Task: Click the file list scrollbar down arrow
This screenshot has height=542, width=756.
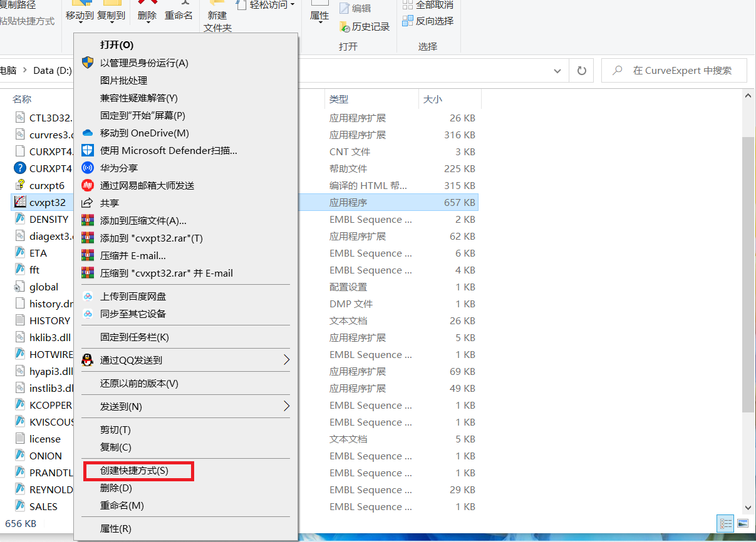Action: point(747,508)
